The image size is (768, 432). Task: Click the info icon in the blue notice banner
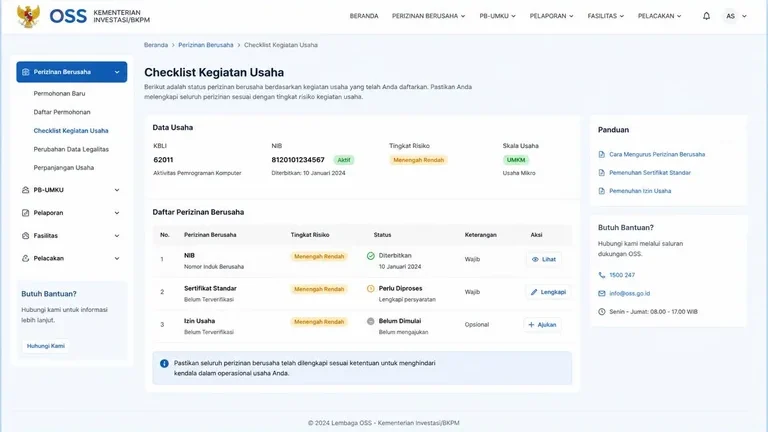(x=164, y=363)
